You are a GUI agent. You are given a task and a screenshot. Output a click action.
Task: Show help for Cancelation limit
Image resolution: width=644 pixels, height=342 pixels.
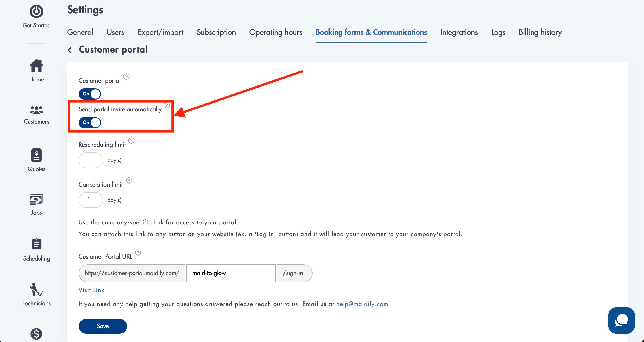point(129,180)
